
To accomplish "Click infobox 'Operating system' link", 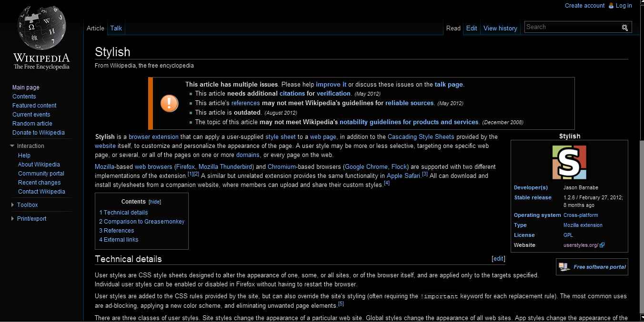I will (x=537, y=215).
